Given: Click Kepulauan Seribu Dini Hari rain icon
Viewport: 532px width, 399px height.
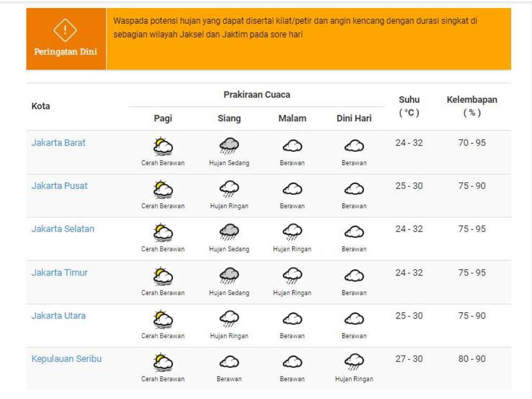Looking at the screenshot, I should (x=354, y=362).
